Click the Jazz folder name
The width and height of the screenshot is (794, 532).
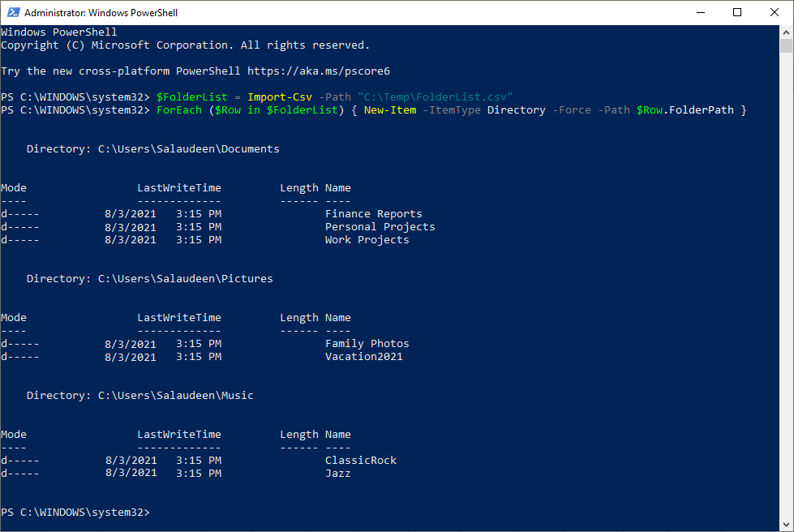[x=337, y=473]
